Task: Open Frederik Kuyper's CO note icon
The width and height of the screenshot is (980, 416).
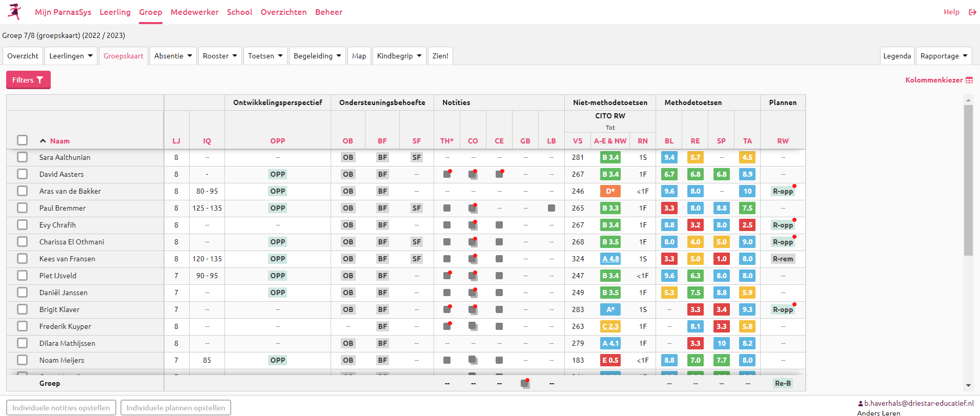Action: pos(473,326)
